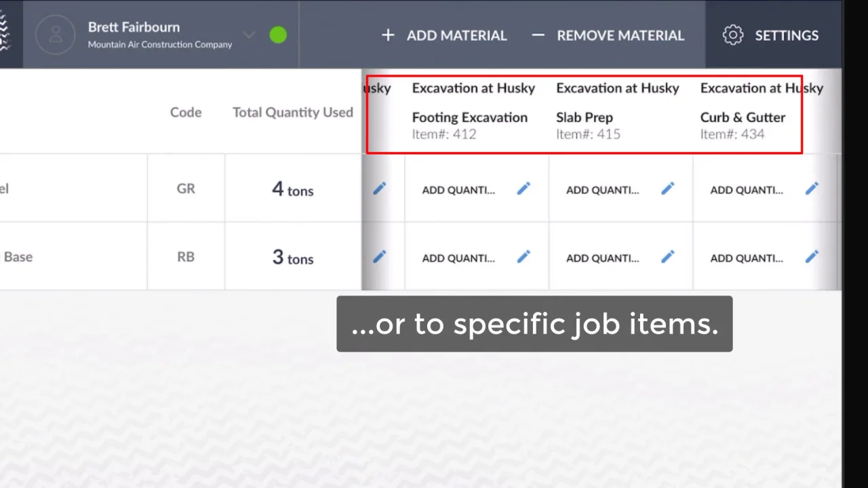Edit RB row Footing Excavation quantity pencil
Image resolution: width=868 pixels, height=488 pixels.
click(x=524, y=257)
